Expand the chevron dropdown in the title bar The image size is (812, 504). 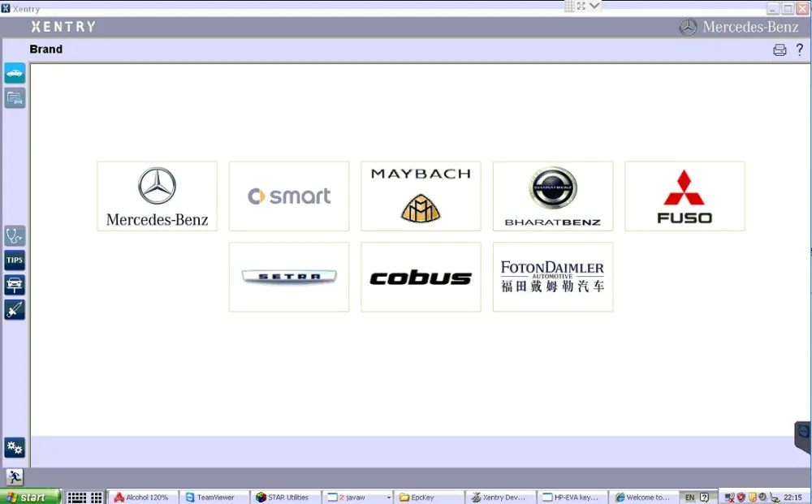[594, 6]
